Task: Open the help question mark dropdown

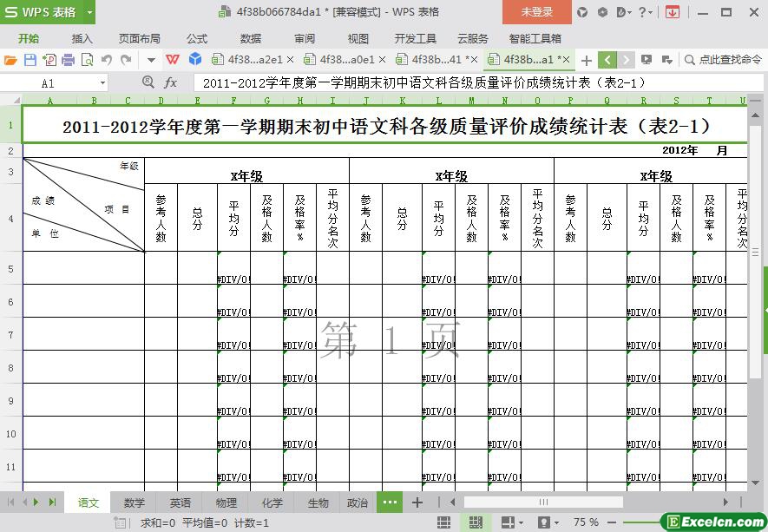Action: coord(645,12)
